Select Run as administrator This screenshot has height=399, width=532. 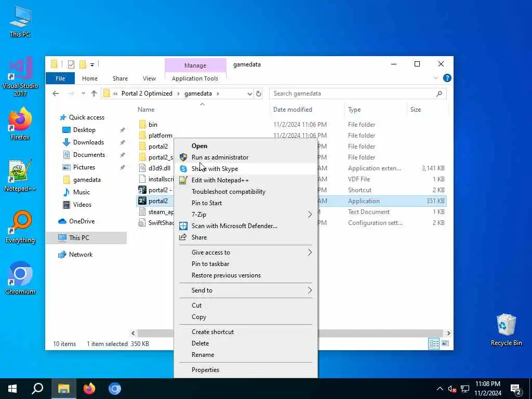click(x=246, y=157)
